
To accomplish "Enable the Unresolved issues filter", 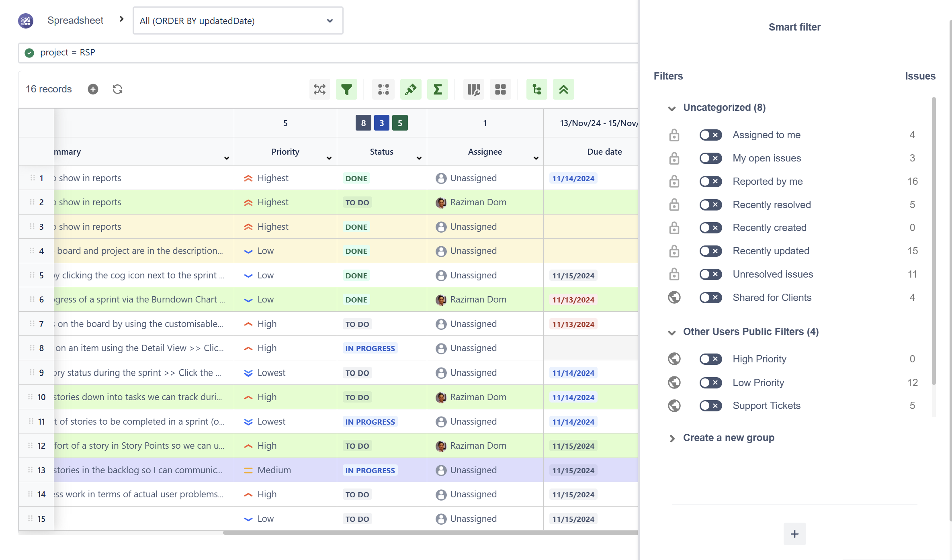I will coord(710,274).
